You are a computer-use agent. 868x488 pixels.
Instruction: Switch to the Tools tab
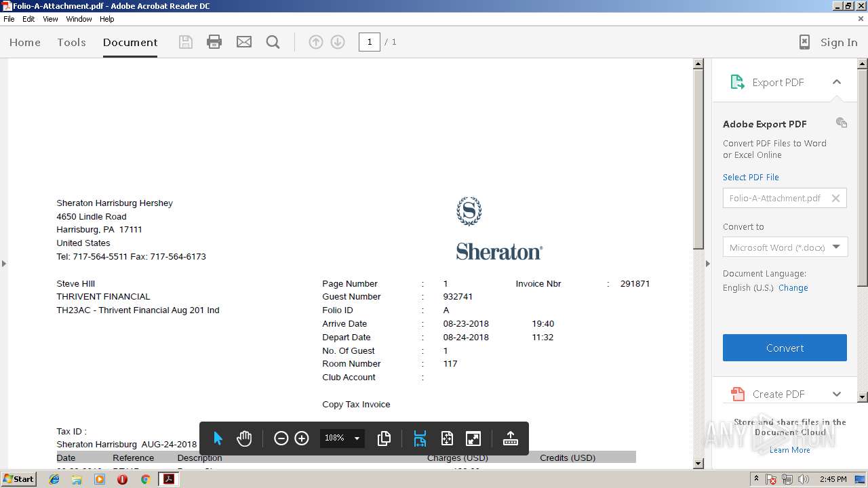(x=71, y=42)
